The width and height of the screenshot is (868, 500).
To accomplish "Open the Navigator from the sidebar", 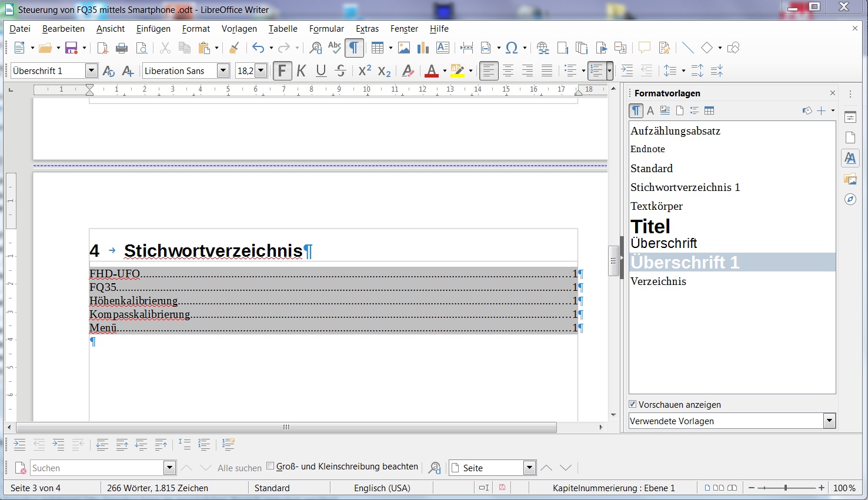I will [x=850, y=200].
